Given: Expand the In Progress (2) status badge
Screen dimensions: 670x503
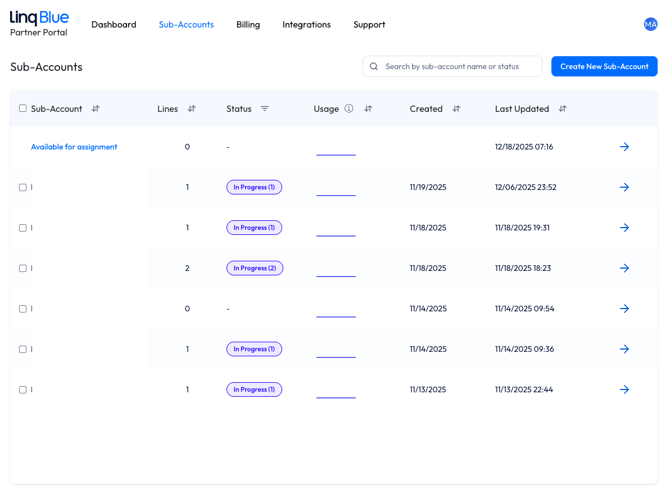Looking at the screenshot, I should pyautogui.click(x=254, y=268).
